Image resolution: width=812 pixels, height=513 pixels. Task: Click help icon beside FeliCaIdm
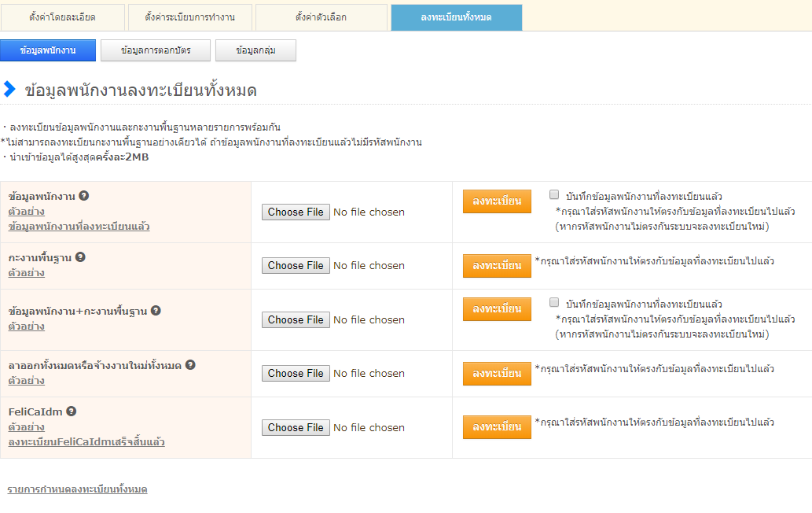[x=72, y=412]
